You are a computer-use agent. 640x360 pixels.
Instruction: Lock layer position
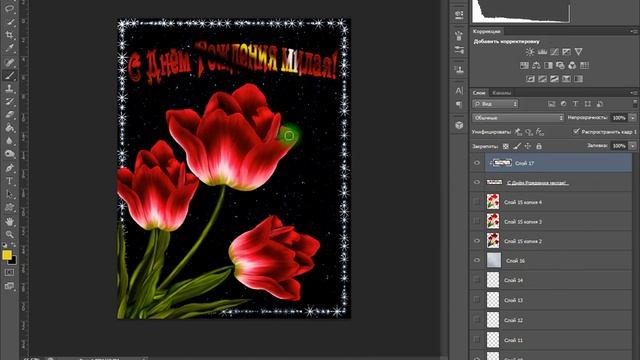[528, 146]
